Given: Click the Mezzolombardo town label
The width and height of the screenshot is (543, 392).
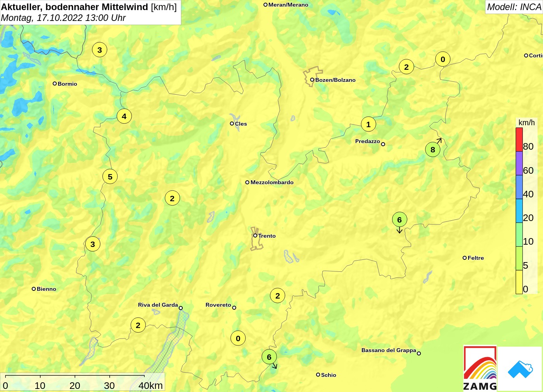Looking at the screenshot, I should [x=272, y=182].
